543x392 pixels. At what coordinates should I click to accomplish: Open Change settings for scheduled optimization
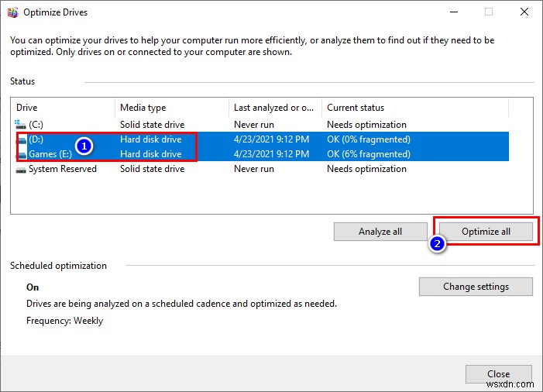476,287
